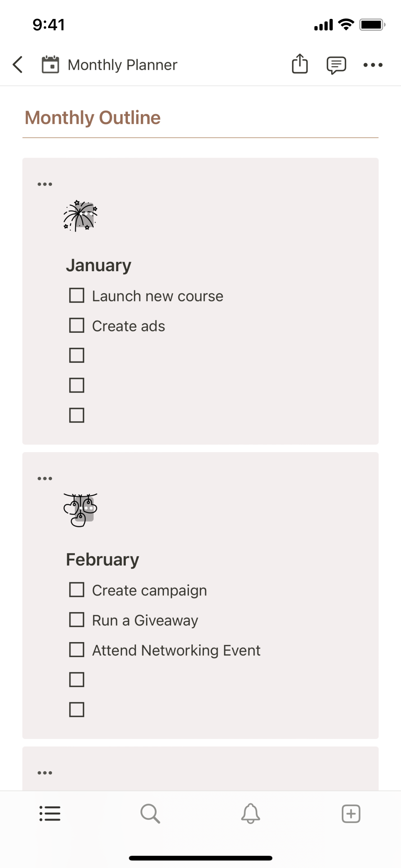Check the Attend Networking Event task
The height and width of the screenshot is (868, 401).
click(x=77, y=650)
